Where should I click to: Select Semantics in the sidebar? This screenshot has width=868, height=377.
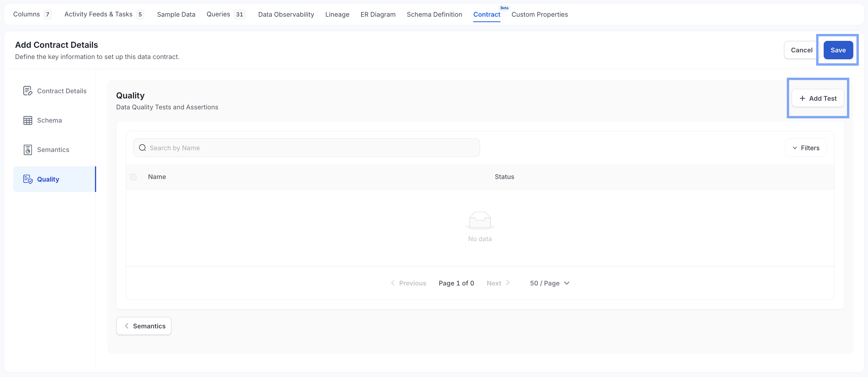pyautogui.click(x=55, y=150)
